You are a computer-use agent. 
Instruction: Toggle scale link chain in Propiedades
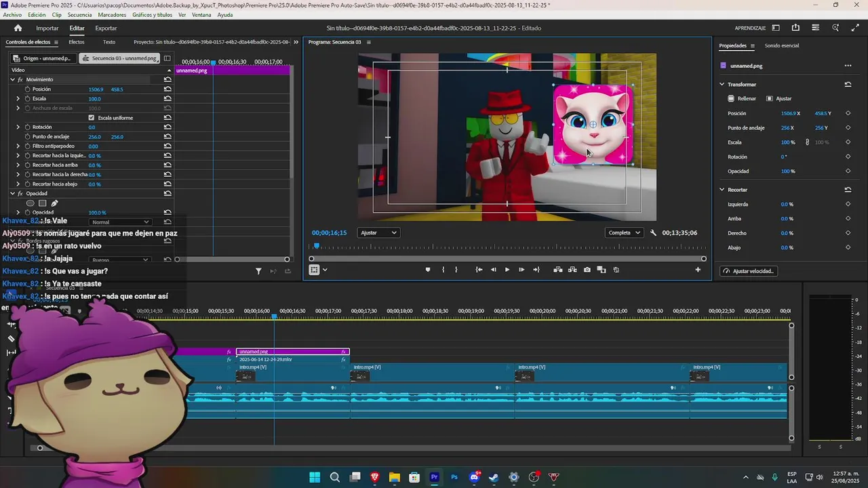pos(807,142)
